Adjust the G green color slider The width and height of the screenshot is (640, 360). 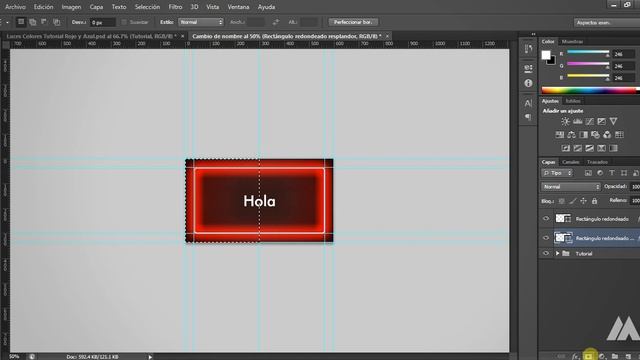coord(588,65)
